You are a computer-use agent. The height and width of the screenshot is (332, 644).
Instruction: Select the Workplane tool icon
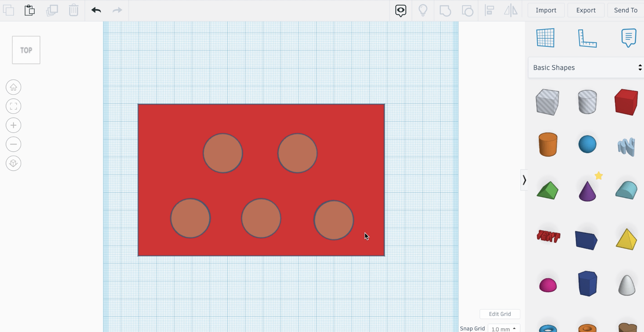(x=545, y=38)
